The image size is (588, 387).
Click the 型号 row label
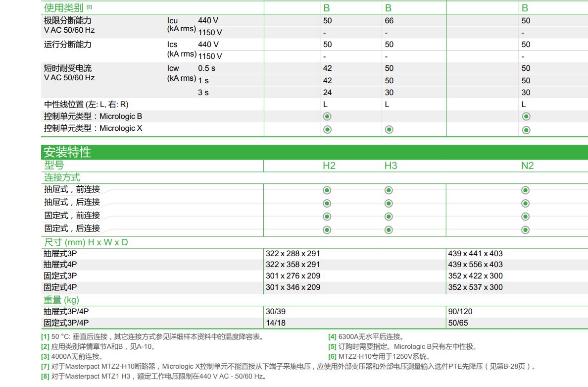(x=54, y=165)
